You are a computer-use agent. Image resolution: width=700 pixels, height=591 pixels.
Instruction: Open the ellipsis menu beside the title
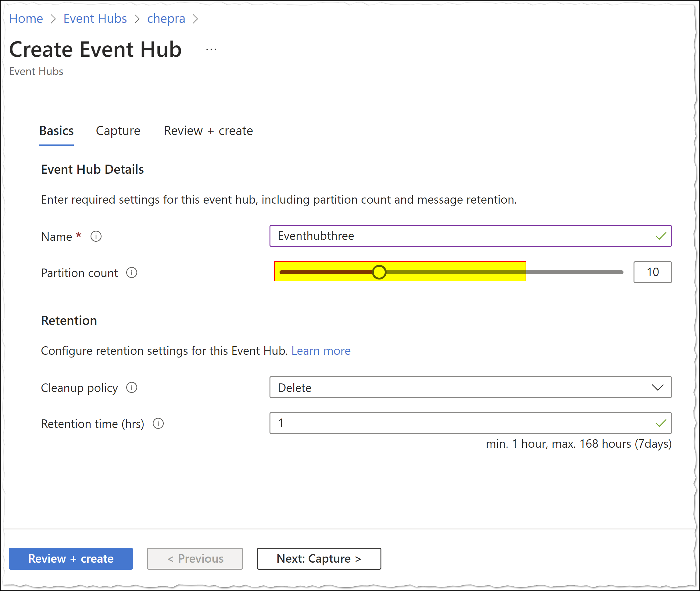click(211, 50)
